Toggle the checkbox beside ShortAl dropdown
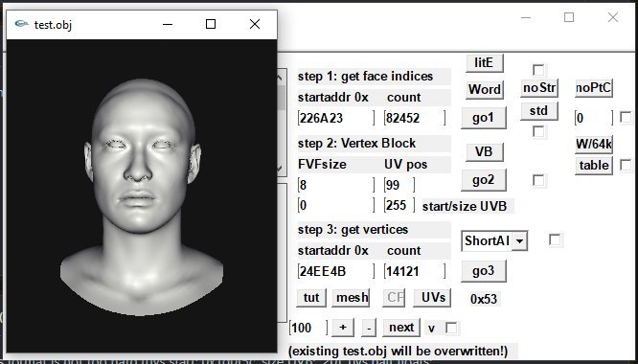 [x=555, y=240]
